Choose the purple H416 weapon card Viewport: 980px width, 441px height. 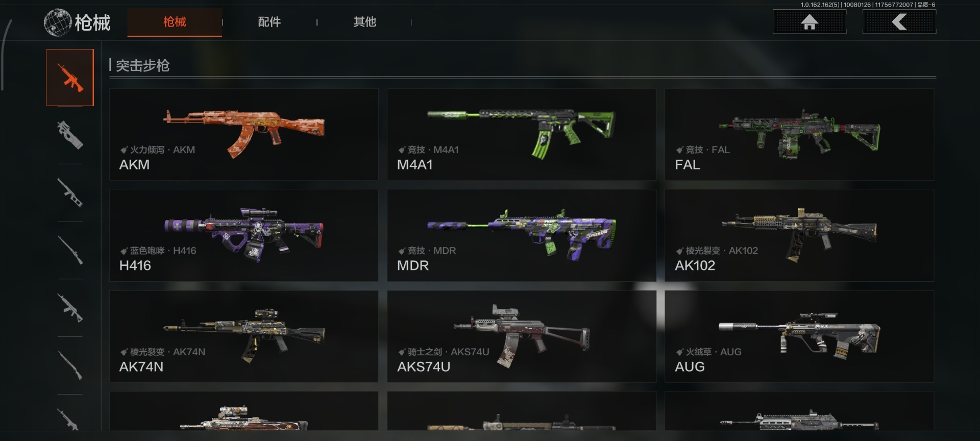[x=244, y=235]
